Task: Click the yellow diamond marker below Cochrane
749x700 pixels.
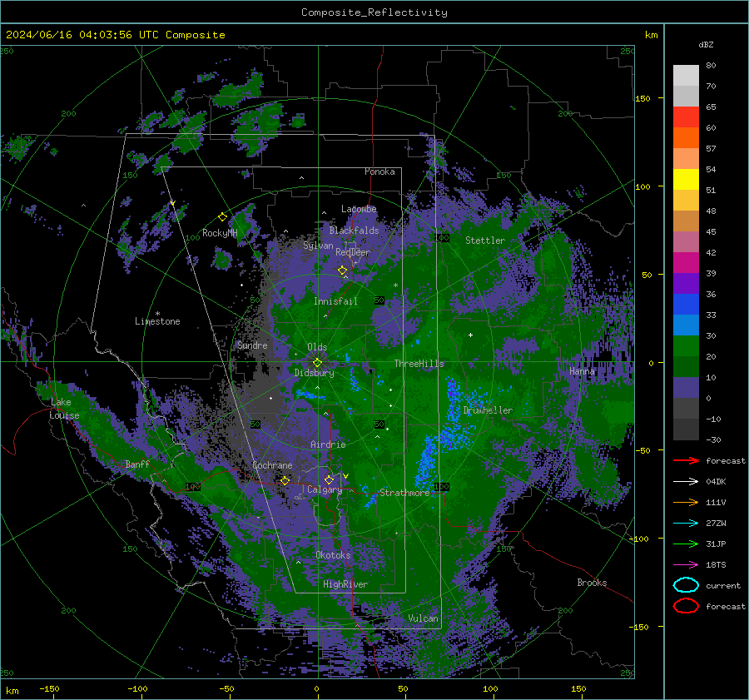Action: [x=285, y=480]
